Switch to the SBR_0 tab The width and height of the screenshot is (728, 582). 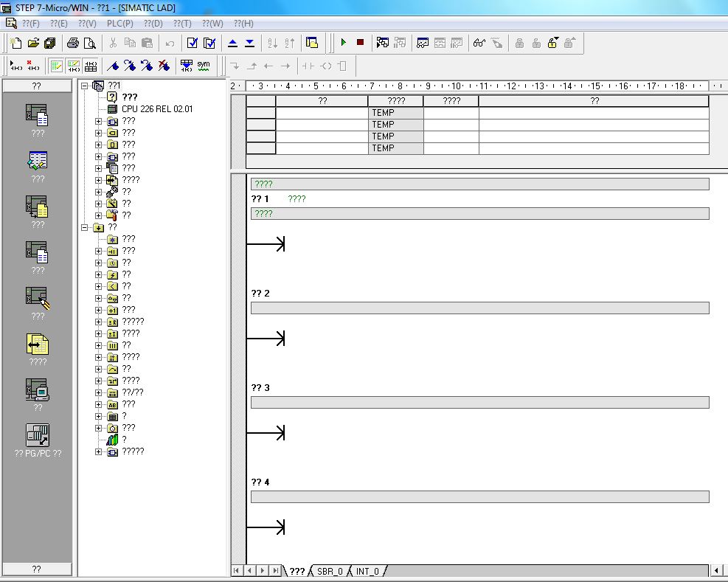point(330,572)
